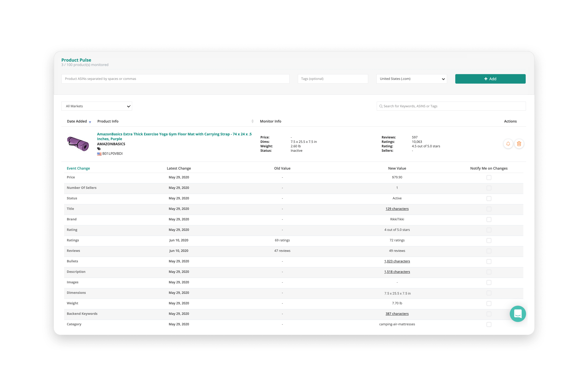
Task: Open the 129 characters title link
Action: pyautogui.click(x=397, y=209)
